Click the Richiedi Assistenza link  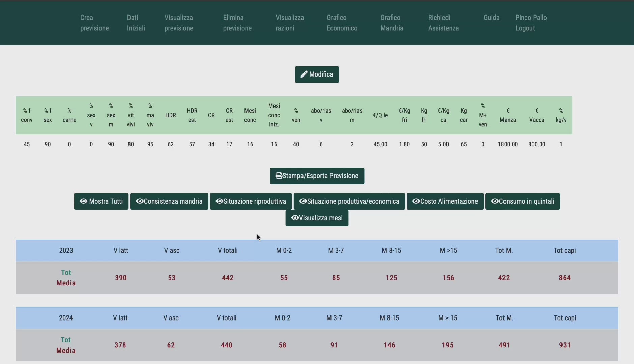coord(443,23)
